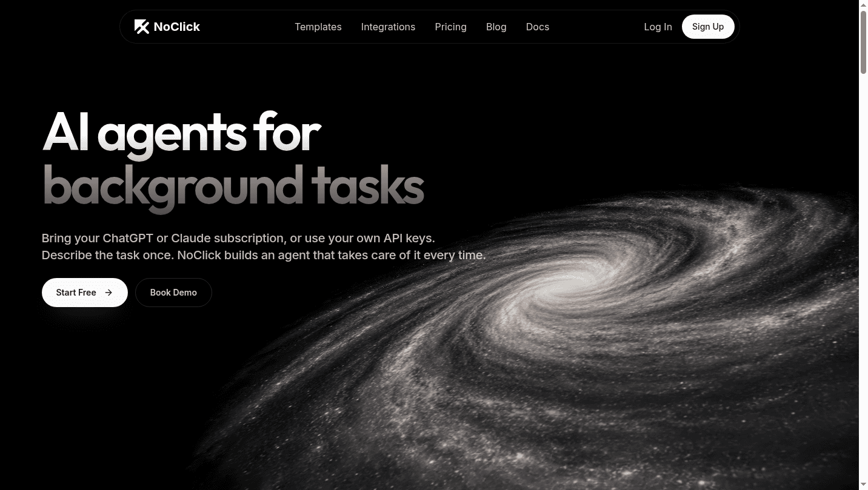The image size is (868, 490).
Task: Click the Sign Up button
Action: point(708,27)
